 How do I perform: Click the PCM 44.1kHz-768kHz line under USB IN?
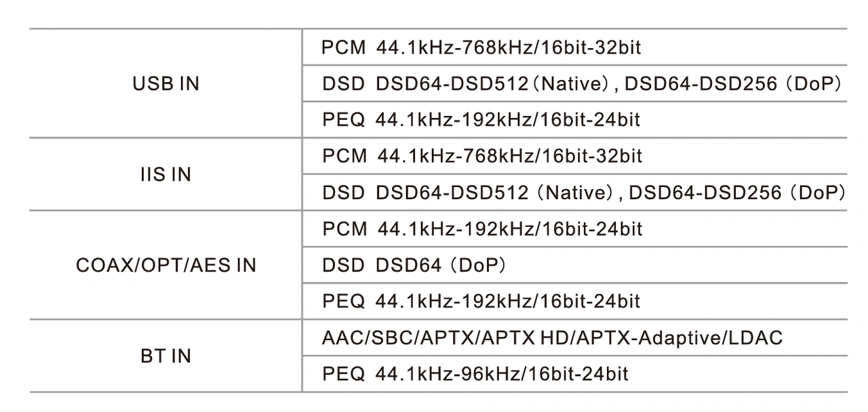point(481,47)
